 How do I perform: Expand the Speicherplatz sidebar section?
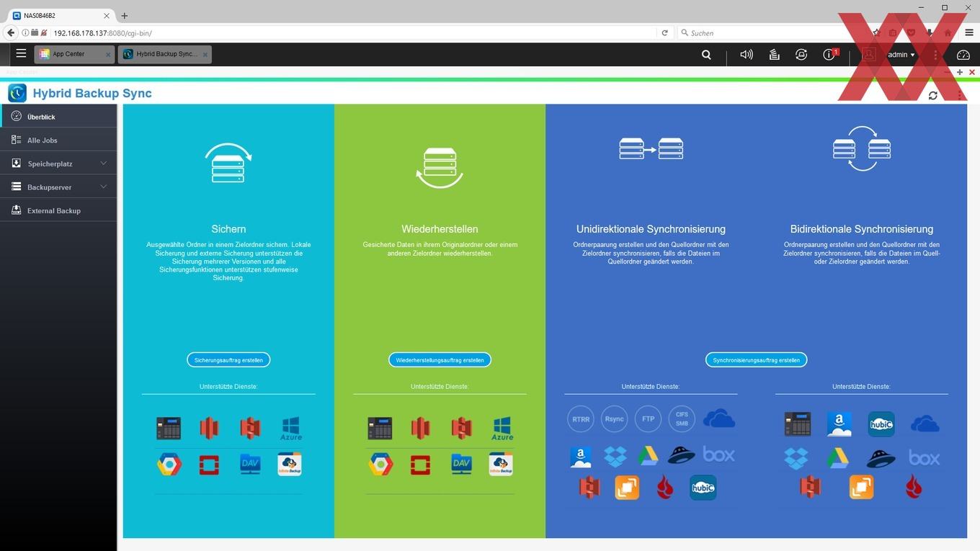click(x=58, y=163)
